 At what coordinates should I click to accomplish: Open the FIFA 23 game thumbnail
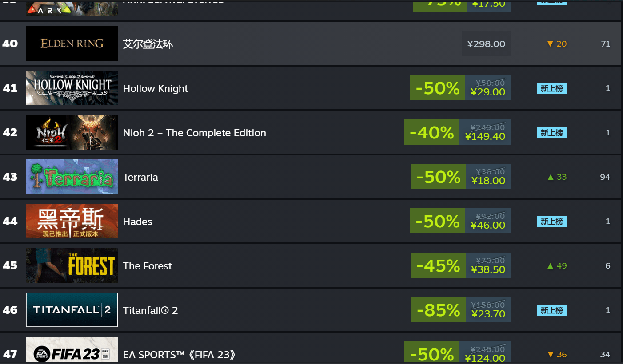tap(72, 351)
